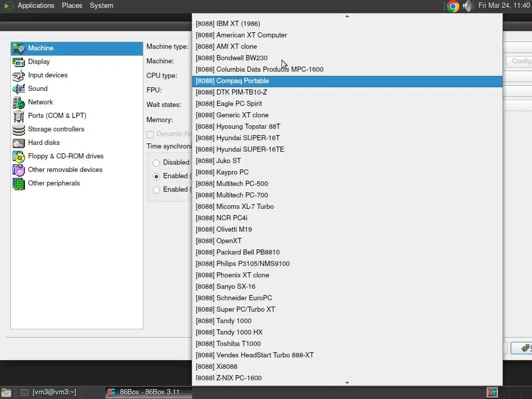Choose [8088] Kaypro PC
Image resolution: width=532 pixels, height=399 pixels.
point(347,172)
